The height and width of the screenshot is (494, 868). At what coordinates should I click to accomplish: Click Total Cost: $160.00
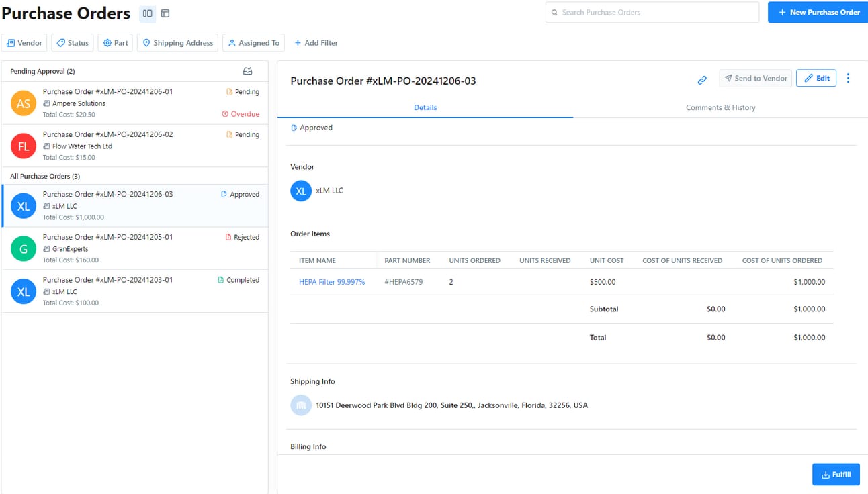pos(71,260)
